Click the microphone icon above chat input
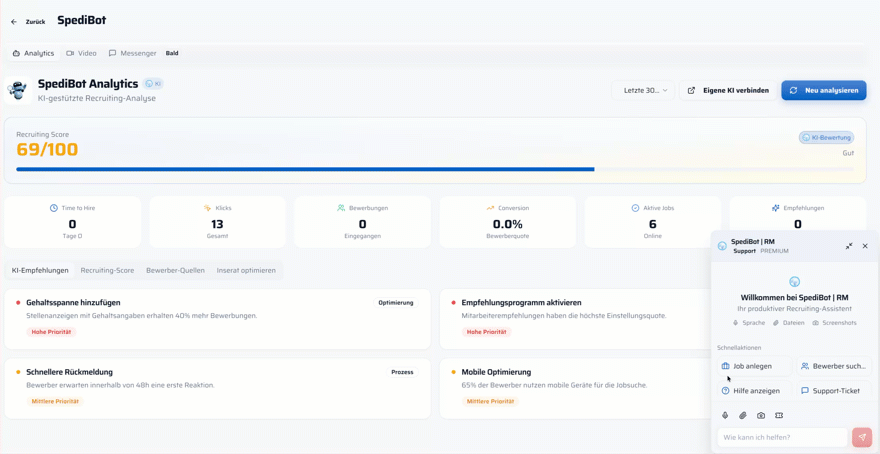 pyautogui.click(x=725, y=415)
